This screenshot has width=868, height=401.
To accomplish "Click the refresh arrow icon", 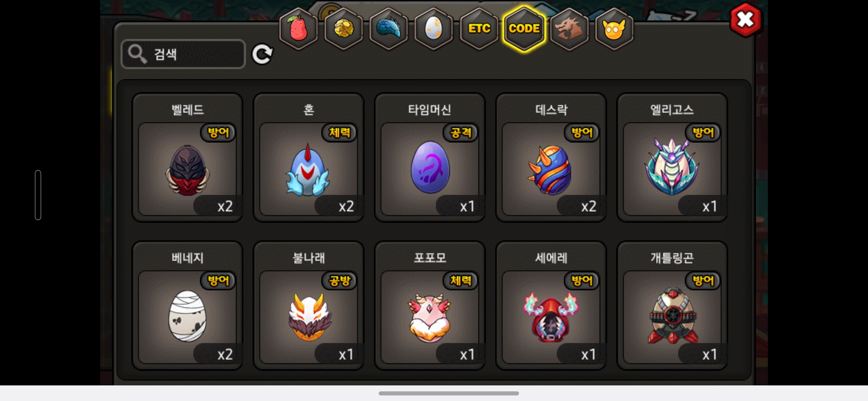I will tap(262, 55).
